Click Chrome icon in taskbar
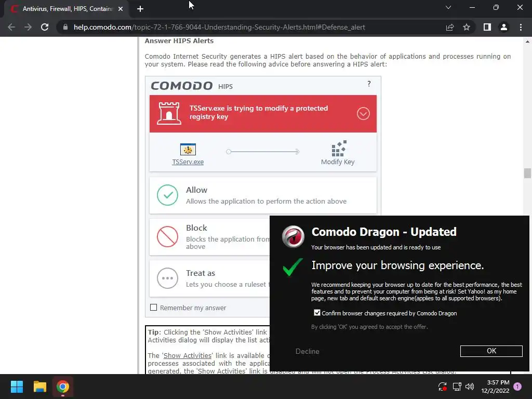The image size is (532, 399). 63,387
